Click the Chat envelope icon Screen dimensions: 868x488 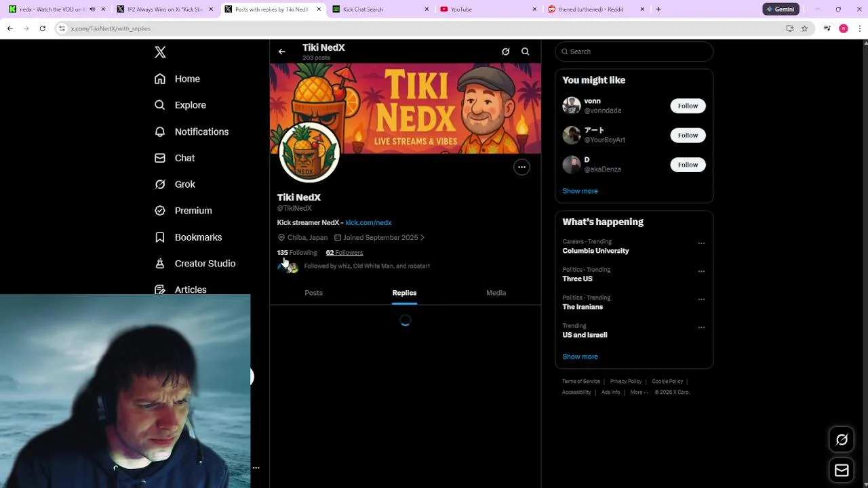160,158
